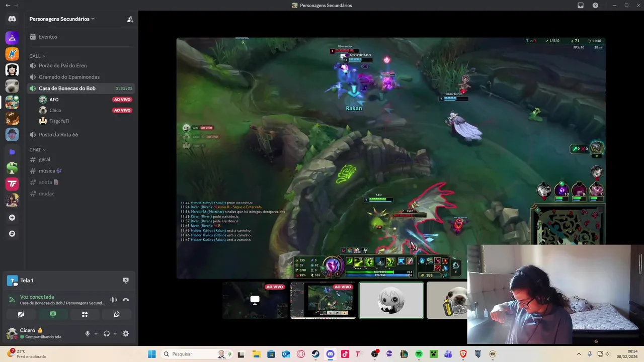Viewport: 644px width, 362px height.
Task: Open the Activities launcher icon
Action: [x=85, y=314]
